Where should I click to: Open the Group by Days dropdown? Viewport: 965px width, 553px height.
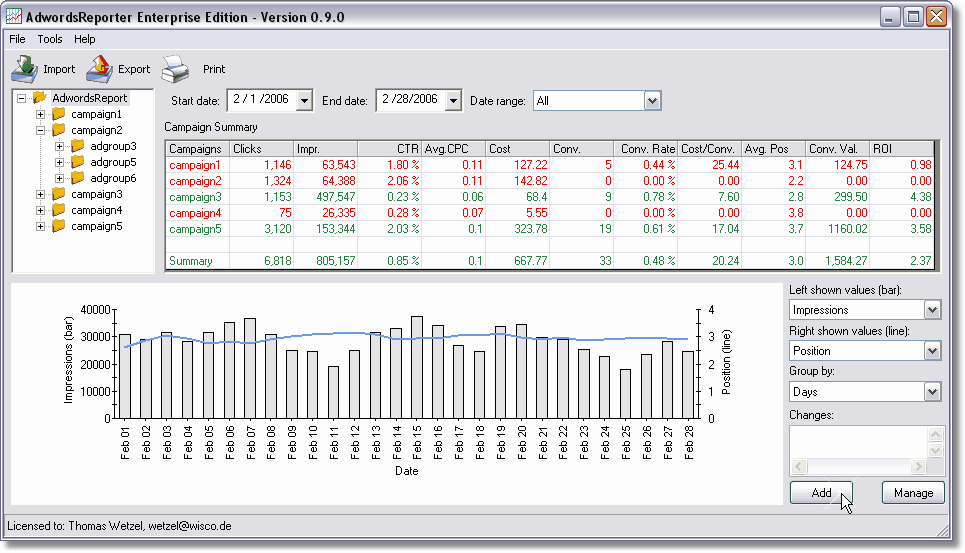(932, 391)
